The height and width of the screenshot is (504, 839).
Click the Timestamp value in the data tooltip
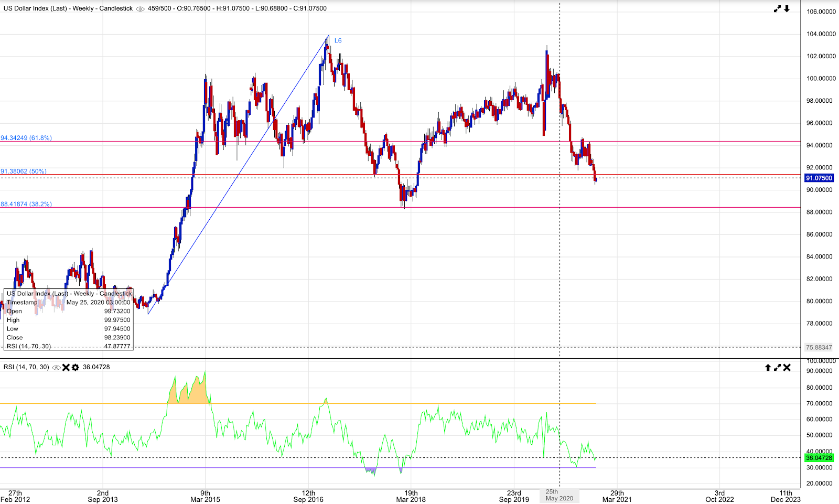coord(99,303)
